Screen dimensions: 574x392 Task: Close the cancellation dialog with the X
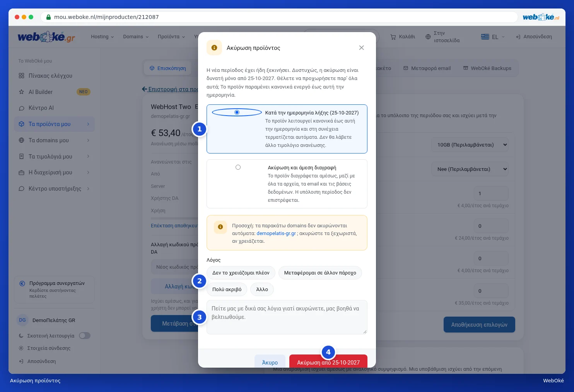tap(361, 48)
